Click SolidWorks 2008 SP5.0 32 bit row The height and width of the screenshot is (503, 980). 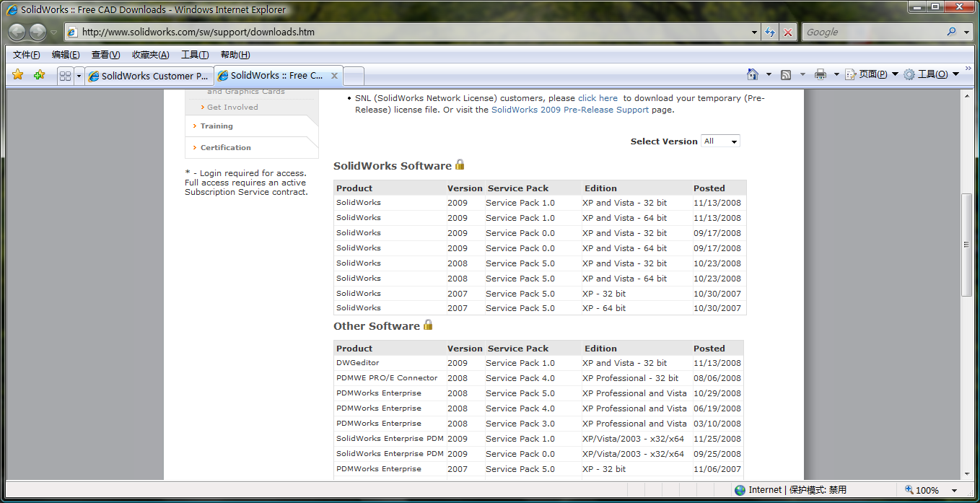click(540, 263)
